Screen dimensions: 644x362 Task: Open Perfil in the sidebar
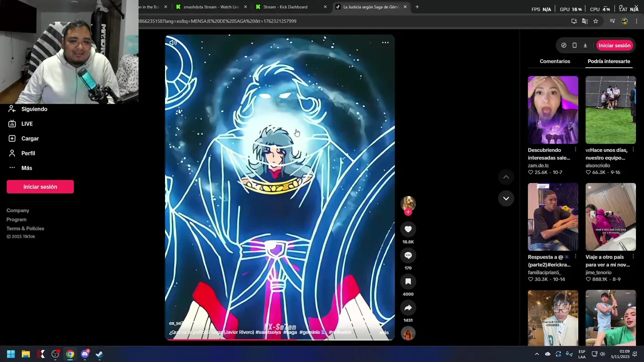click(28, 153)
